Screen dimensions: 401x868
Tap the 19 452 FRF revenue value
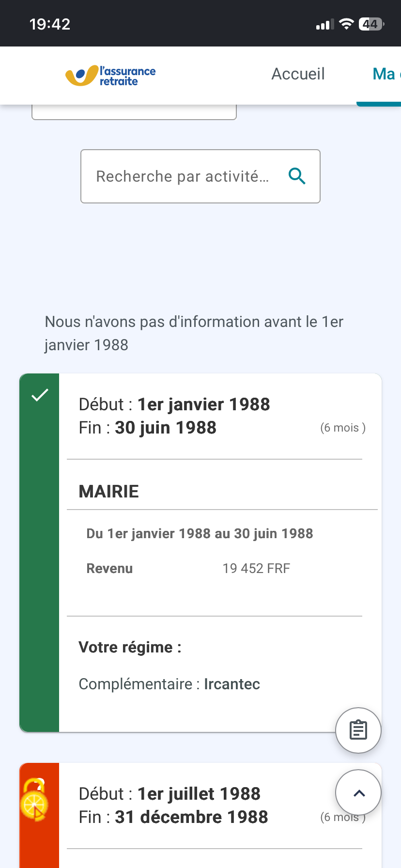(256, 568)
